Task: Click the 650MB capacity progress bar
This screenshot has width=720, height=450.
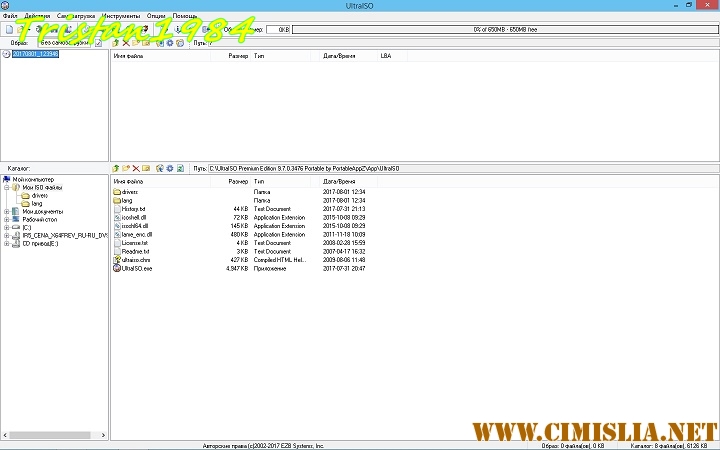Action: (505, 29)
